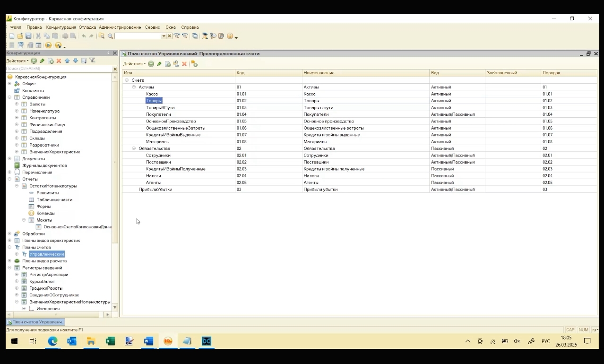Open the Действия dropdown in the accounts window

pos(134,64)
